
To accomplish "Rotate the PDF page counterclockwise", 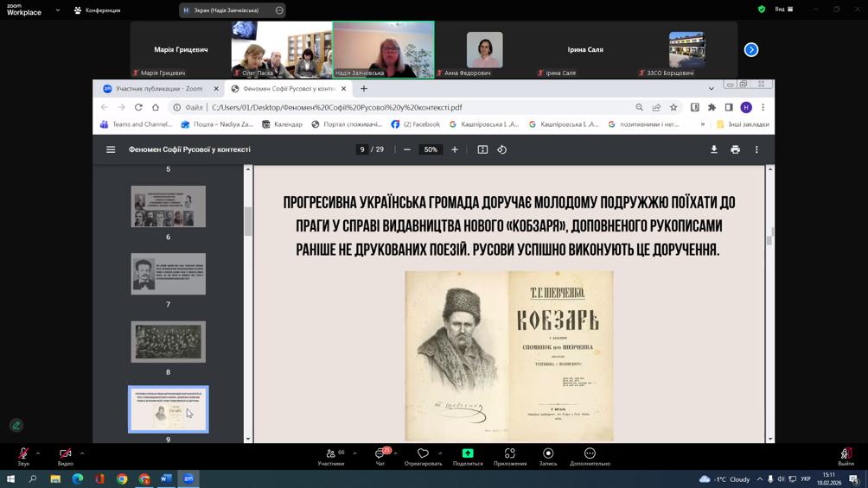I will coord(502,149).
